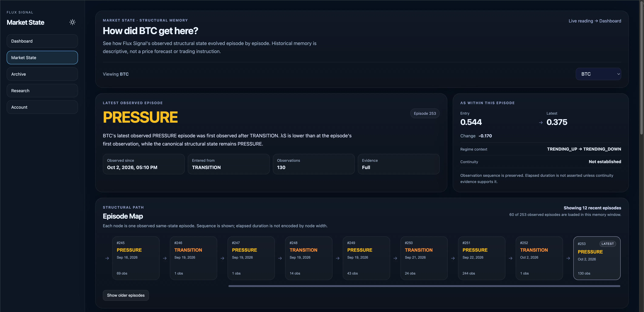Click Show older episodes button
Viewport: 644px width, 312px height.
(x=126, y=295)
